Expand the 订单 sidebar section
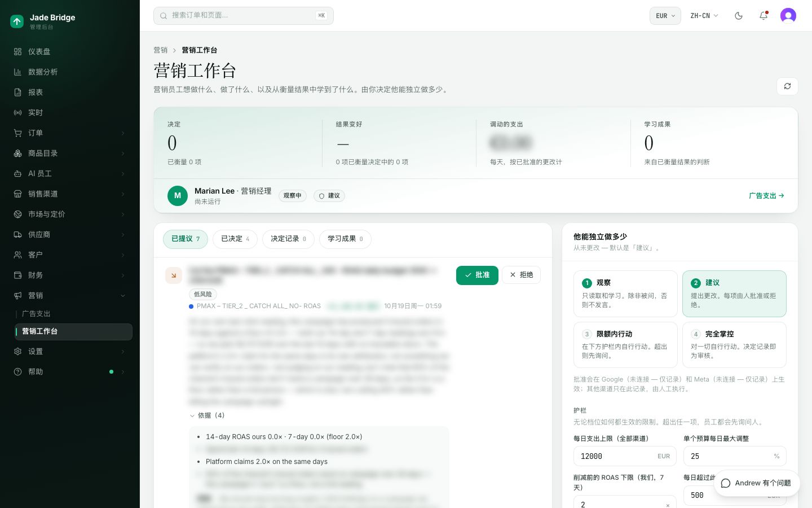812x508 pixels. click(70, 133)
